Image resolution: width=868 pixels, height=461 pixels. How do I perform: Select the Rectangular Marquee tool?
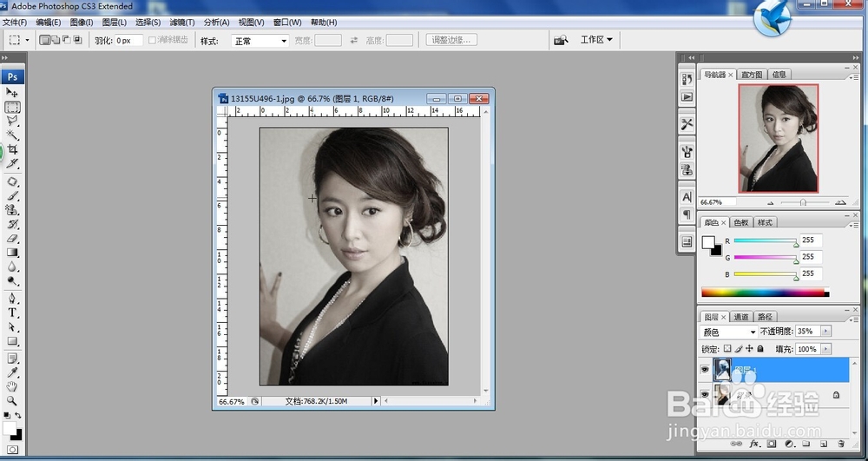pyautogui.click(x=12, y=107)
